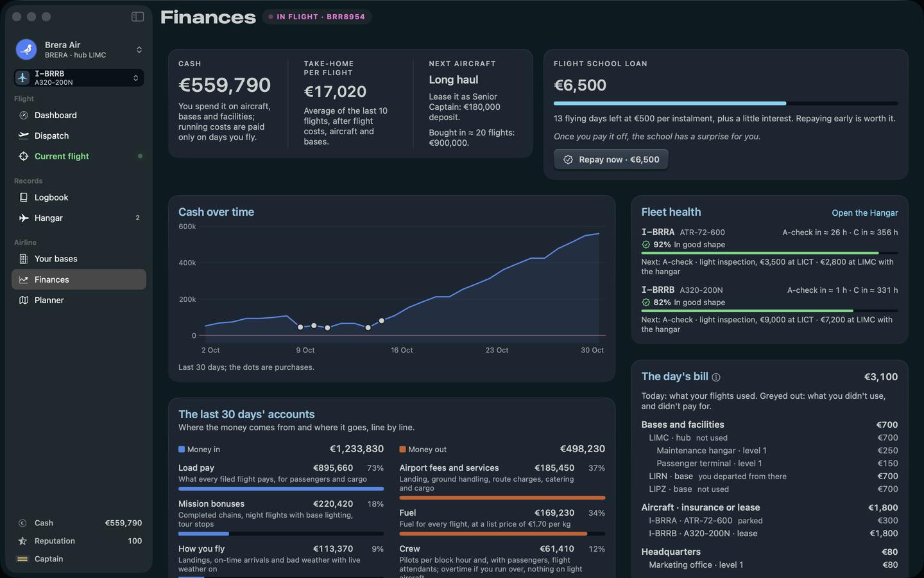The height and width of the screenshot is (578, 924).
Task: Go to Dispatch
Action: tap(79, 136)
